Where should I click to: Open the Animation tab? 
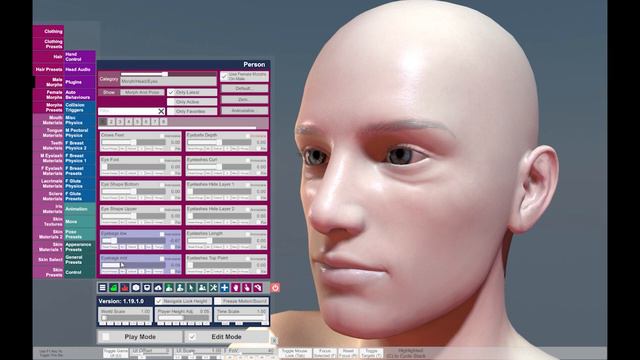pos(80,209)
